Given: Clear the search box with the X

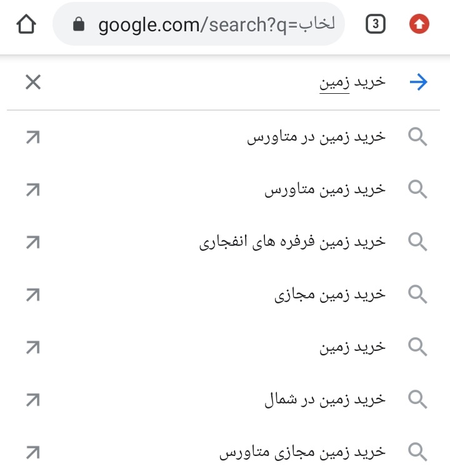Looking at the screenshot, I should [x=33, y=83].
